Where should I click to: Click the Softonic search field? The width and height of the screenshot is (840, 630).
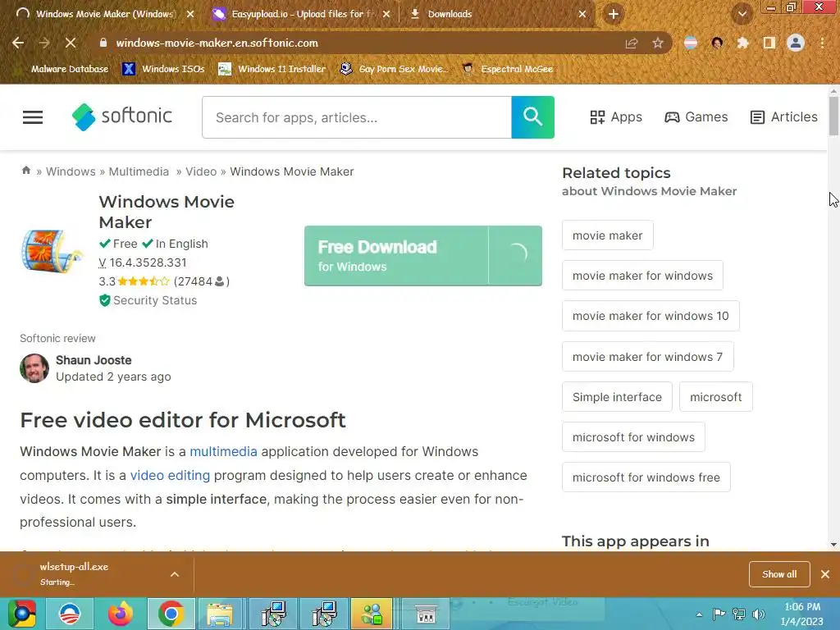coord(357,117)
